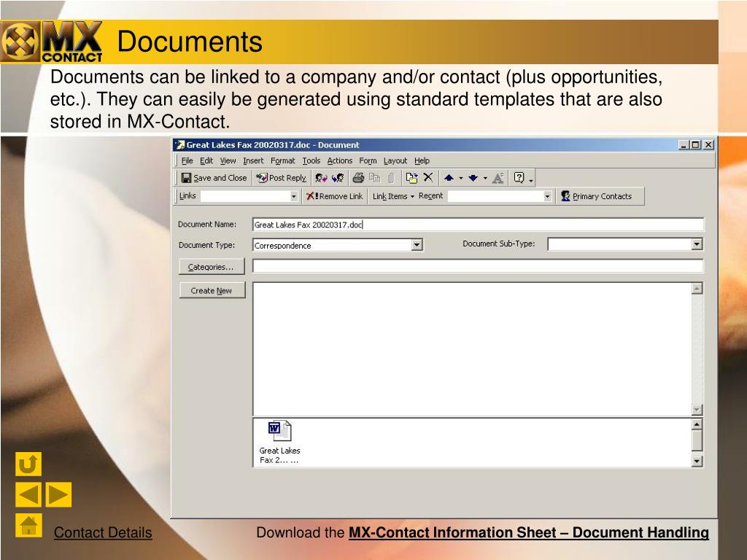
Task: Click the Categories... button
Action: click(212, 267)
